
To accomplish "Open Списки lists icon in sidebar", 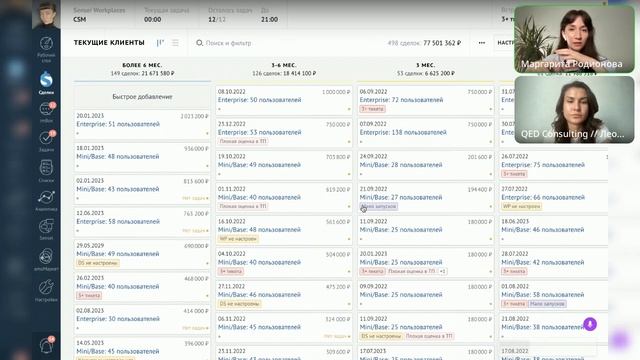I will coord(46,171).
